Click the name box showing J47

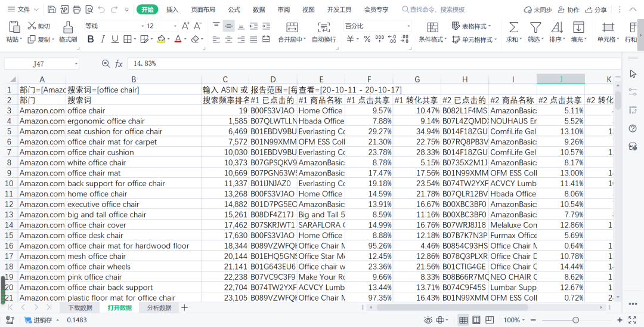[x=39, y=64]
